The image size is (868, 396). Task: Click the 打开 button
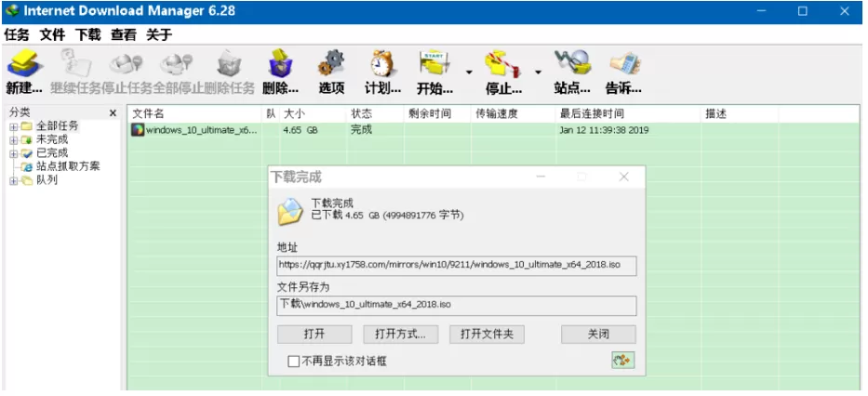(314, 334)
